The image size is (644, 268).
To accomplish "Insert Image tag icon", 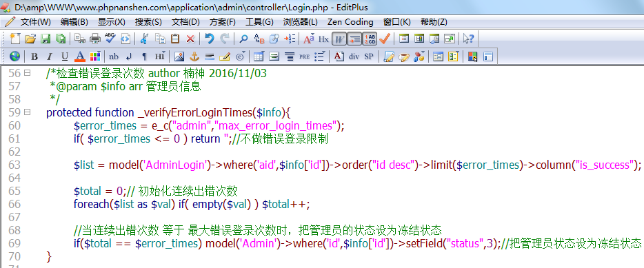I will (179, 56).
